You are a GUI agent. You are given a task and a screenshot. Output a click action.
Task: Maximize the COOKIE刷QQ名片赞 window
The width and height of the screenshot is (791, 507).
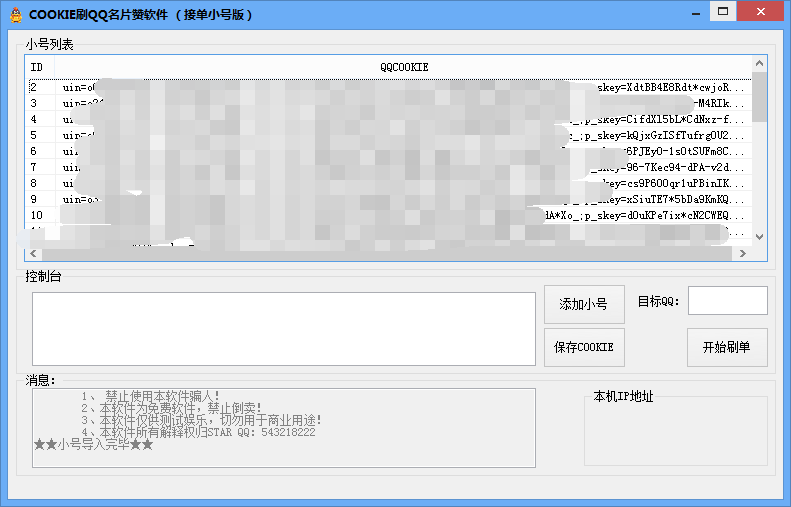(x=723, y=11)
